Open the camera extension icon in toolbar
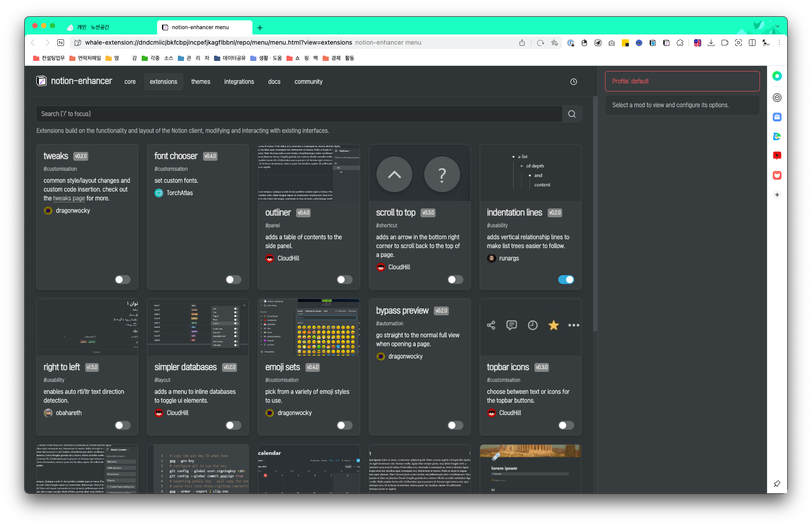Image resolution: width=812 pixels, height=526 pixels. click(612, 43)
